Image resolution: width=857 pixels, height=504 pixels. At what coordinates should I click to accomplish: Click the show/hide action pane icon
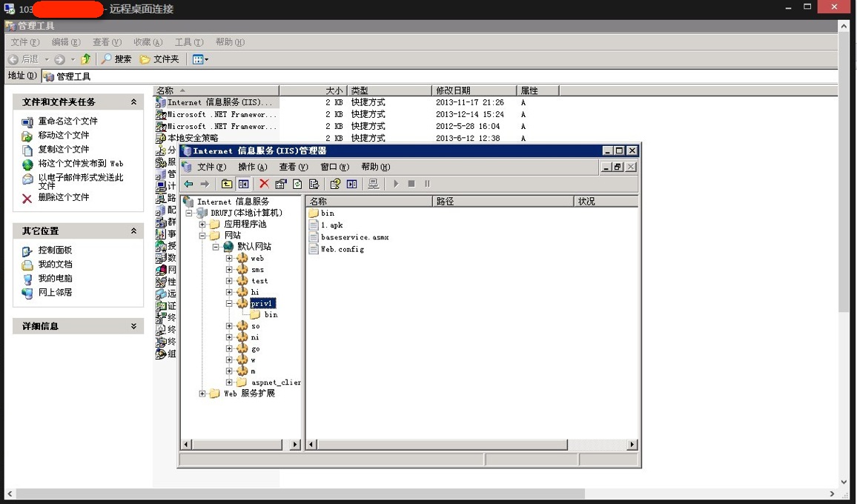tap(351, 185)
